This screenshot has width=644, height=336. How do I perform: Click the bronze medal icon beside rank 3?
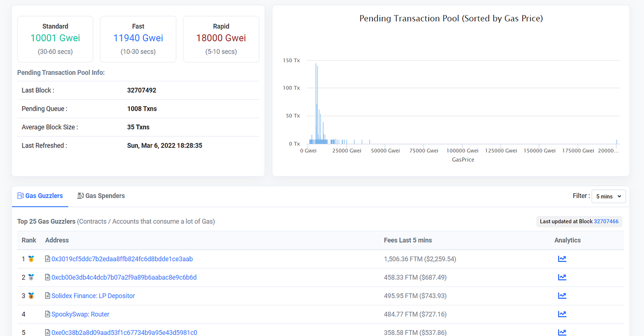point(31,296)
